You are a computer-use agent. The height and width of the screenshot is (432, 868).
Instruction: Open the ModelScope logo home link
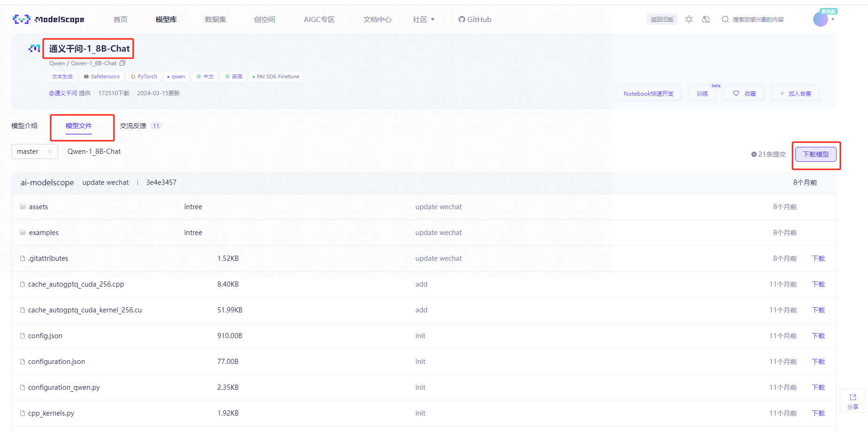pos(48,19)
